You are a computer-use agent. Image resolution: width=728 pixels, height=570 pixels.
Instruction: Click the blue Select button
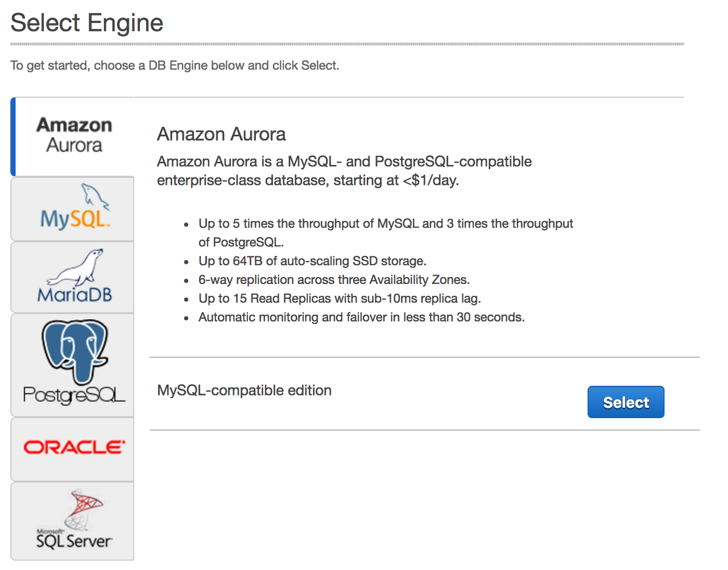pos(626,402)
